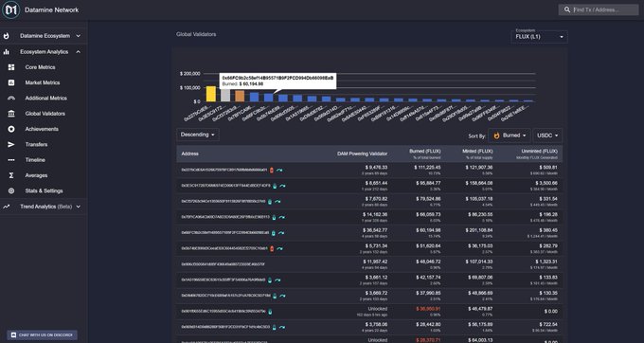This screenshot has width=644, height=343.
Task: Click the teal arrow icon in the $ 3,758.06 row
Action: (282, 328)
